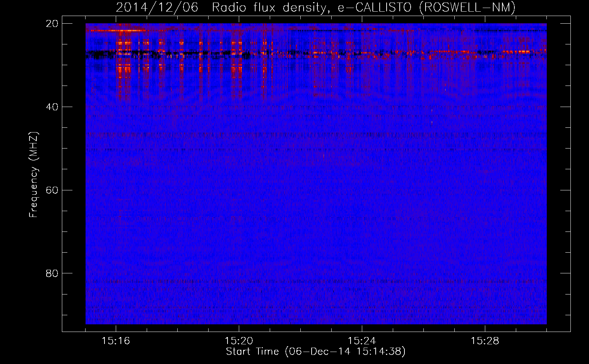Select the 15:20 time tick label

pyautogui.click(x=239, y=341)
